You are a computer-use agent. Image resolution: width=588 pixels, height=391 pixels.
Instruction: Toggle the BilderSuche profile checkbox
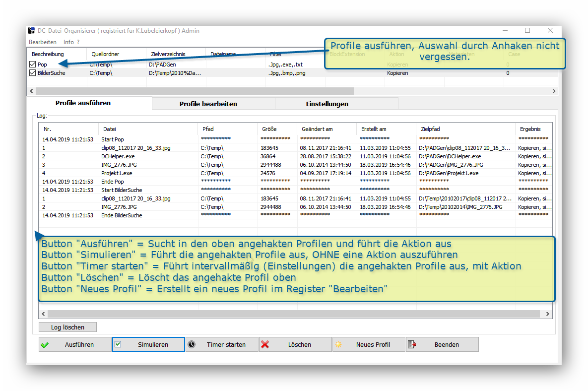pos(33,73)
